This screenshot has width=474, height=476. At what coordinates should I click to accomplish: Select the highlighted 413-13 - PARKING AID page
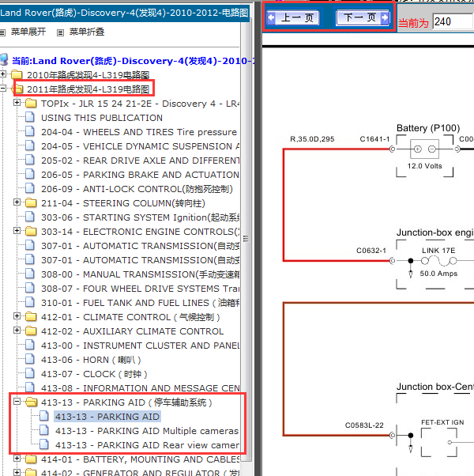tap(107, 417)
